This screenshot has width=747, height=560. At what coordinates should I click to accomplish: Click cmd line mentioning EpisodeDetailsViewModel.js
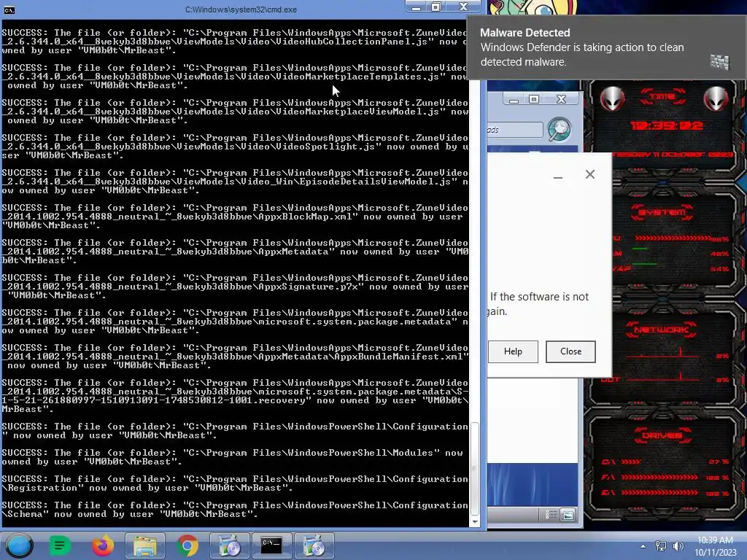pos(235,182)
